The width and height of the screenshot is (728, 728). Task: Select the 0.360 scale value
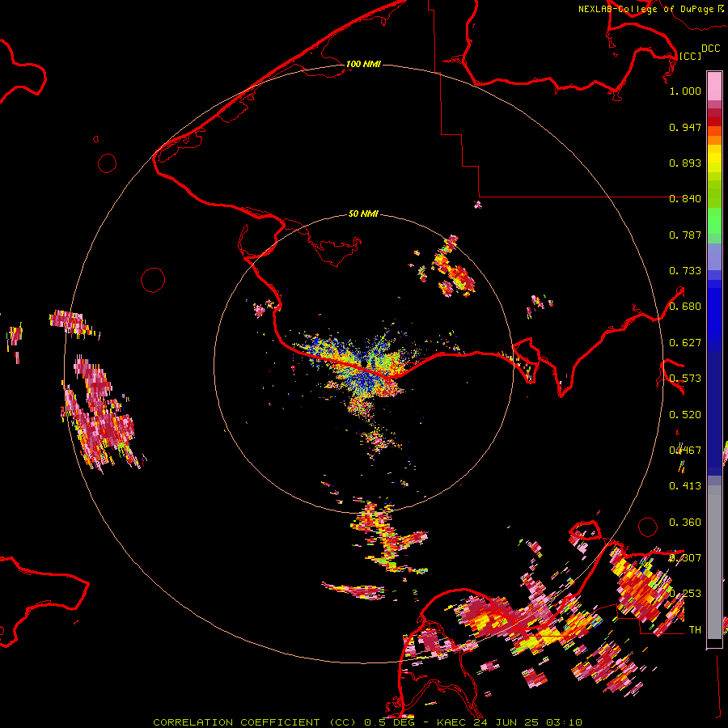(x=685, y=523)
